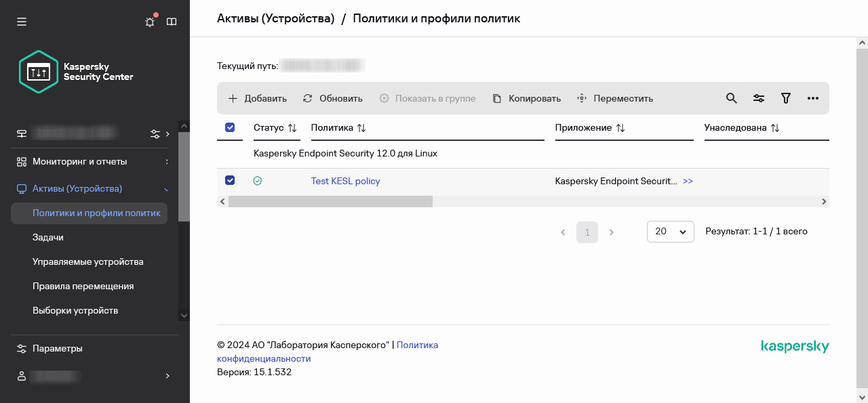Open the notifications bell icon
Image resolution: width=868 pixels, height=403 pixels.
(150, 22)
